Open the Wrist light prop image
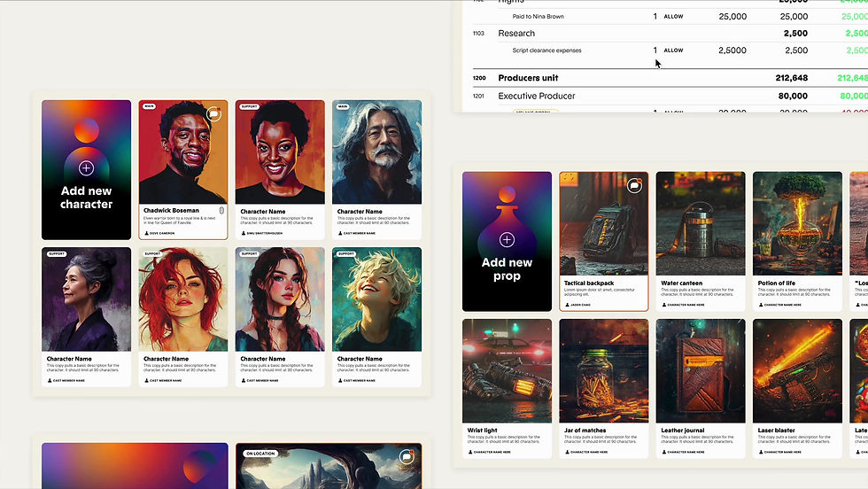This screenshot has width=868, height=489. (507, 371)
